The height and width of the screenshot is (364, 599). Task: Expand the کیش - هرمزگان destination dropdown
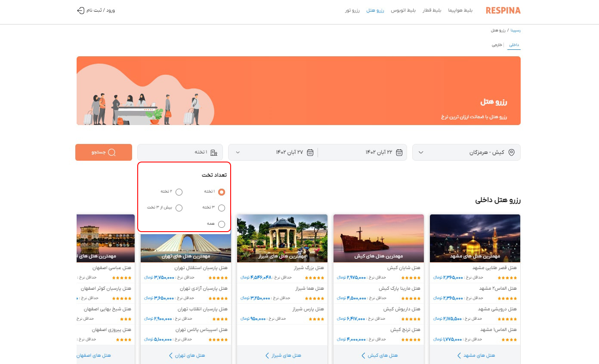pos(421,153)
